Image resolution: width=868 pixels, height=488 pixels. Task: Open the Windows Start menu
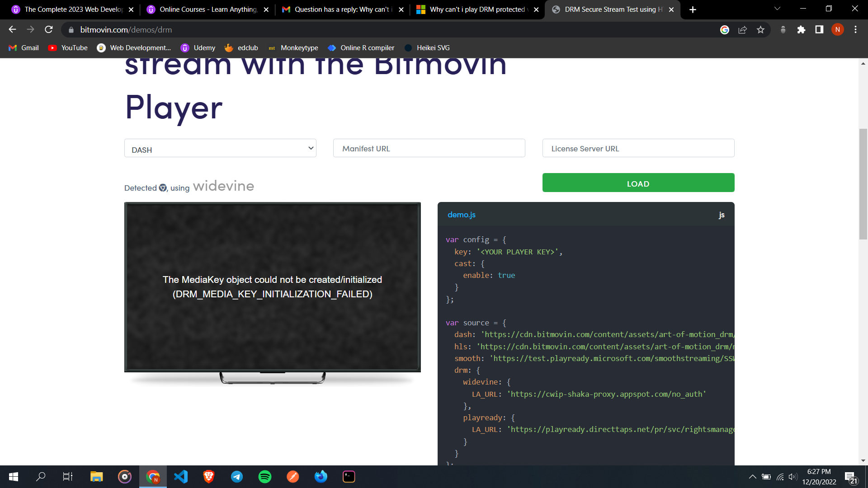[14, 477]
